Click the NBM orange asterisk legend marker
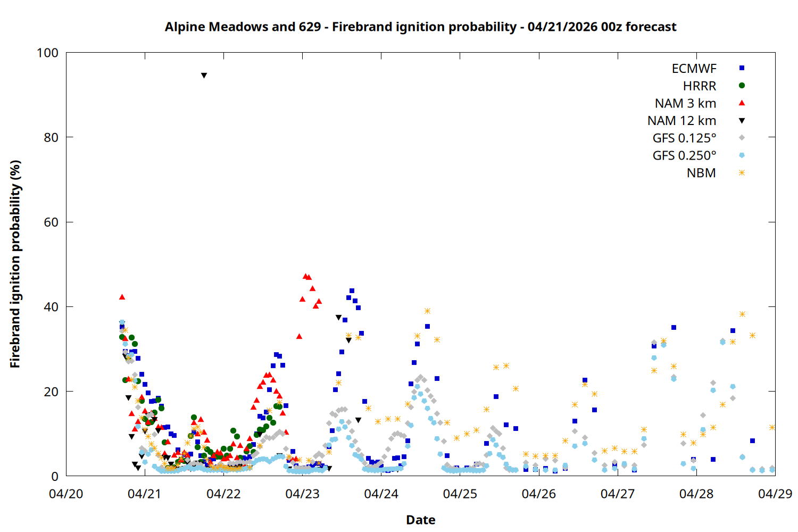This screenshot has width=798, height=532. tap(742, 173)
